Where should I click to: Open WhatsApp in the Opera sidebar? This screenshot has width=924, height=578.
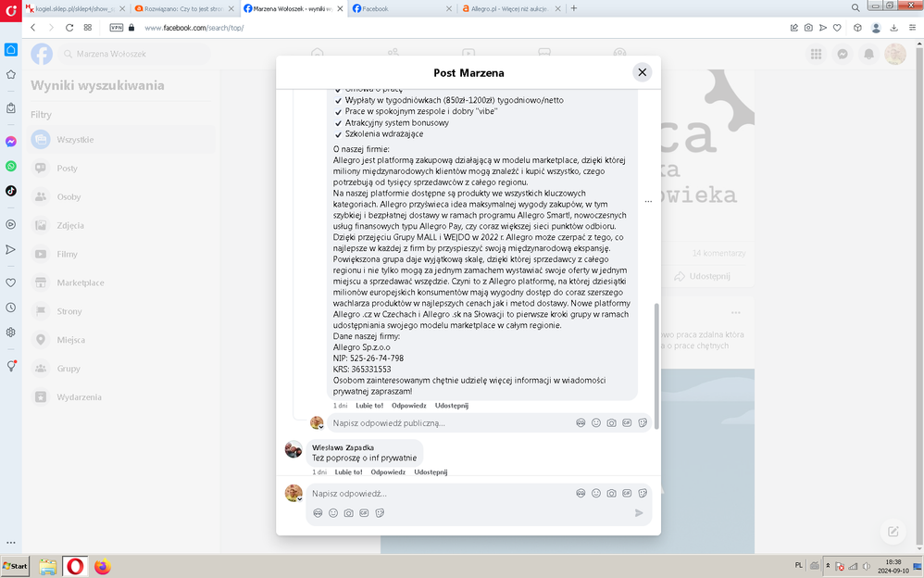[11, 166]
